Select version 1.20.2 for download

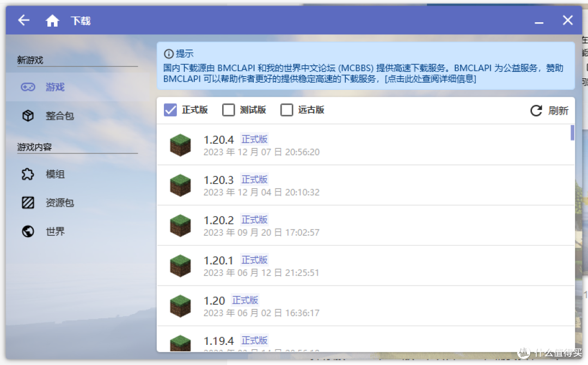click(366, 226)
